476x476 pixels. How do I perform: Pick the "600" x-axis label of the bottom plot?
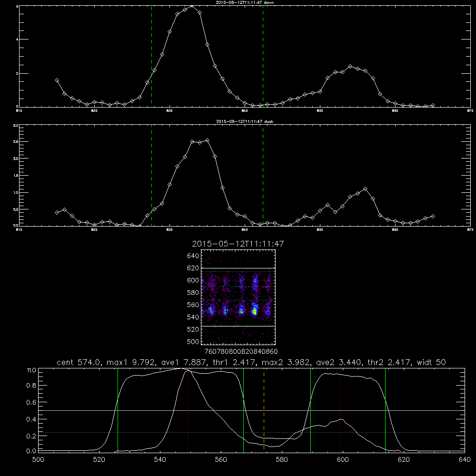pyautogui.click(x=343, y=460)
